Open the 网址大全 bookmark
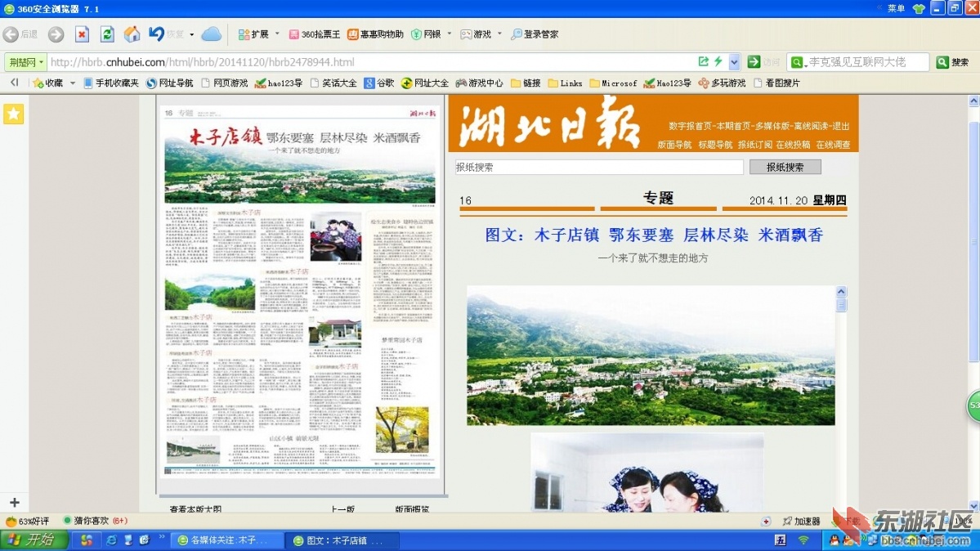The height and width of the screenshot is (551, 980). 425,83
